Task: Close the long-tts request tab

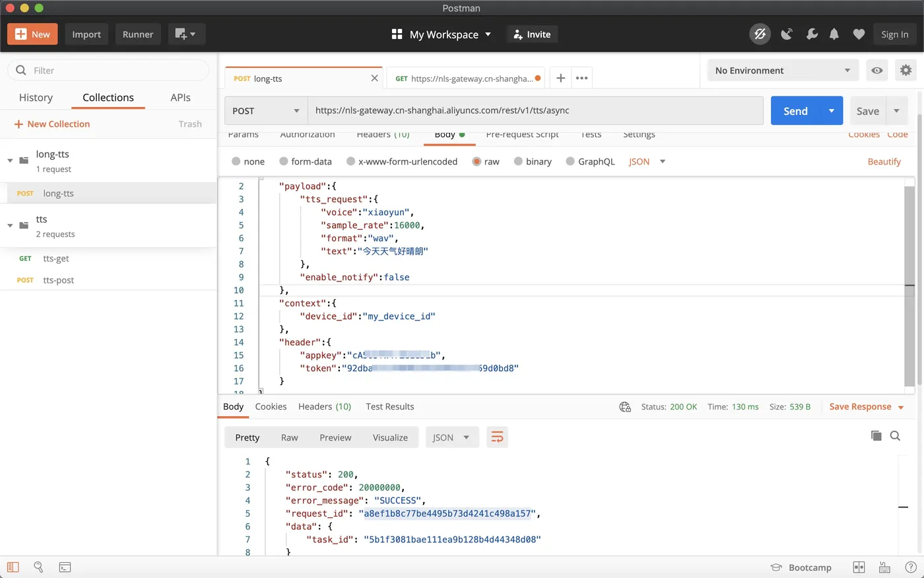Action: coord(374,78)
